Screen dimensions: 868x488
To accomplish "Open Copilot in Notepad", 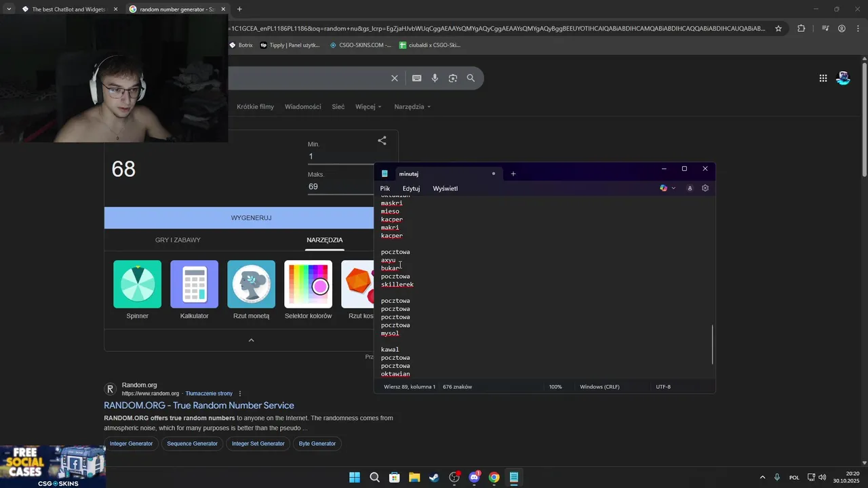I will pyautogui.click(x=664, y=188).
